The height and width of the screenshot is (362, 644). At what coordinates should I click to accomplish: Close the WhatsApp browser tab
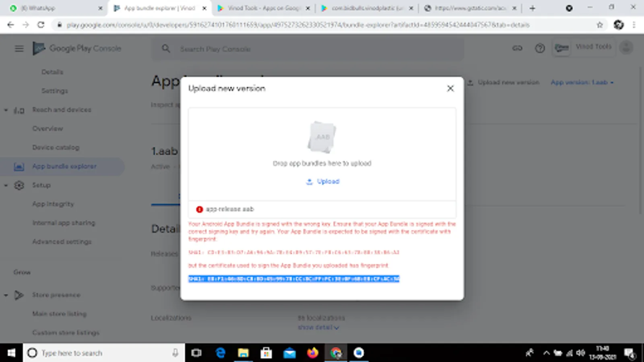100,8
